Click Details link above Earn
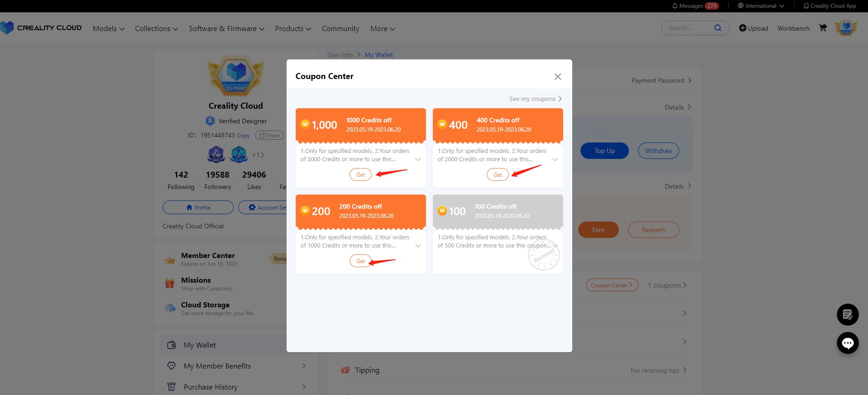 [x=678, y=186]
